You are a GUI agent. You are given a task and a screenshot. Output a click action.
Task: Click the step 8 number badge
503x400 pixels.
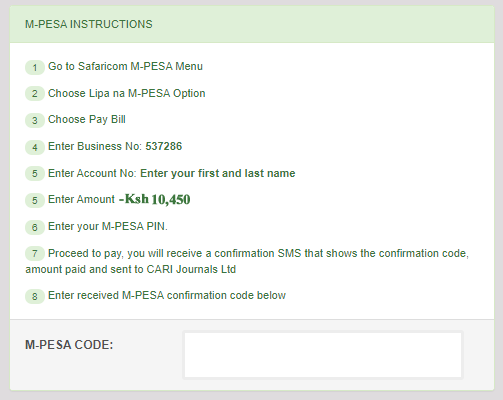coord(35,296)
